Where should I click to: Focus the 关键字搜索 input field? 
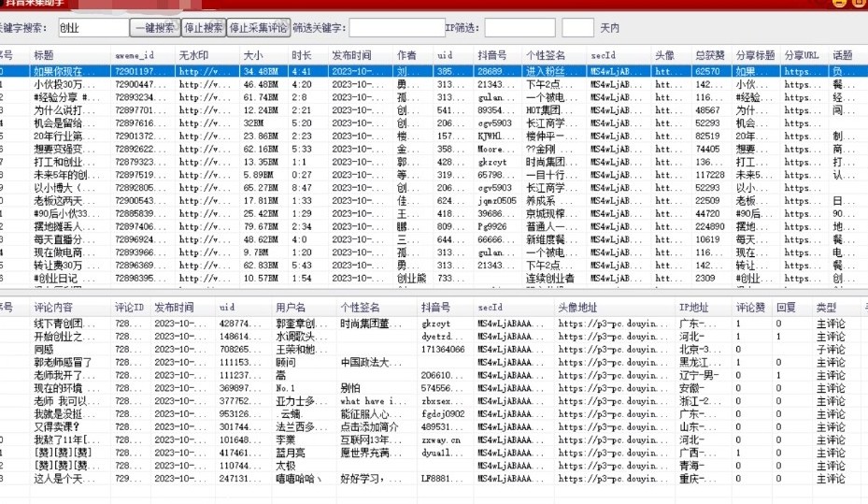pos(93,28)
